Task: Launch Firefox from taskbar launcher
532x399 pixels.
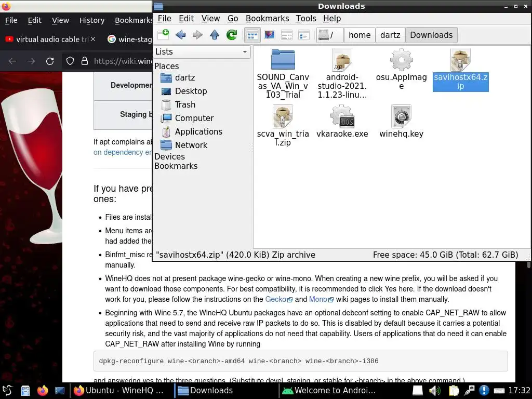Action: 43,391
